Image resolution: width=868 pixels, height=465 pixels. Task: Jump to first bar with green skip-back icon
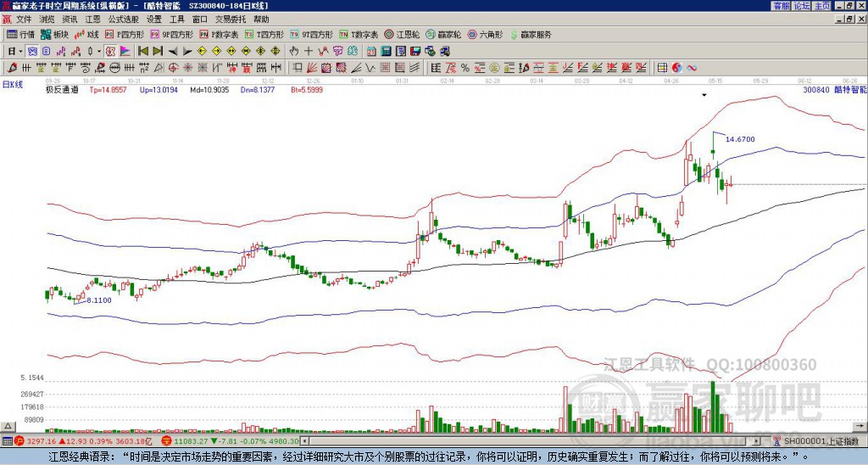point(142,51)
